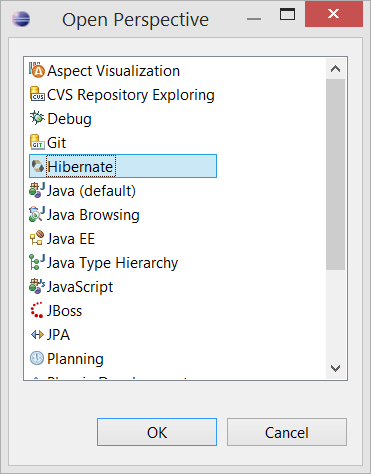Screen dimensions: 371x474
Task: Click the JPA arrows icon
Action: coord(37,334)
